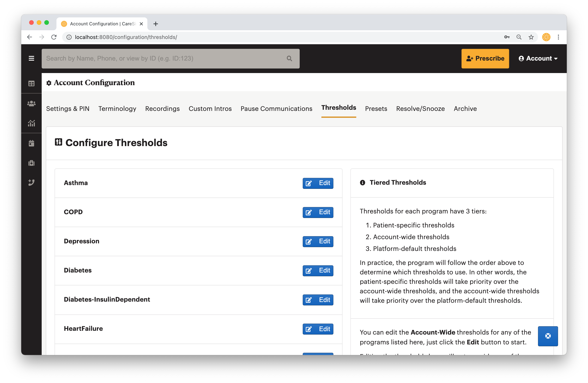The width and height of the screenshot is (588, 383).
Task: Expand the Account dropdown menu
Action: [x=538, y=58]
